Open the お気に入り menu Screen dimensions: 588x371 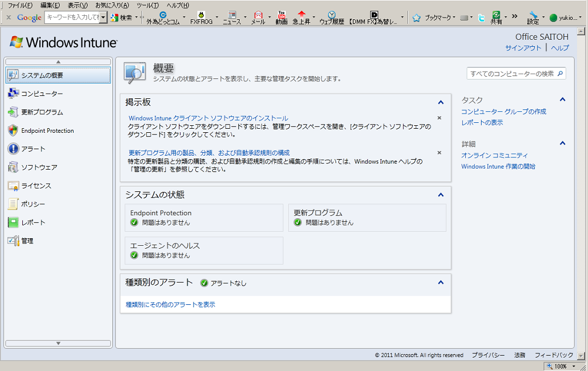pos(112,5)
